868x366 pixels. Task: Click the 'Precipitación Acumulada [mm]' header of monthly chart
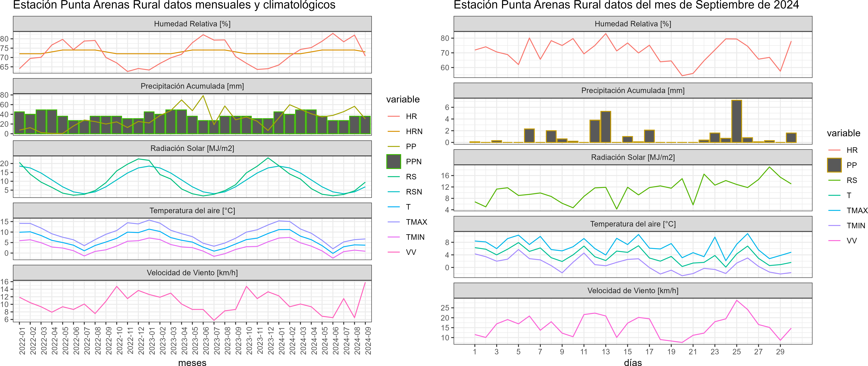pyautogui.click(x=192, y=86)
